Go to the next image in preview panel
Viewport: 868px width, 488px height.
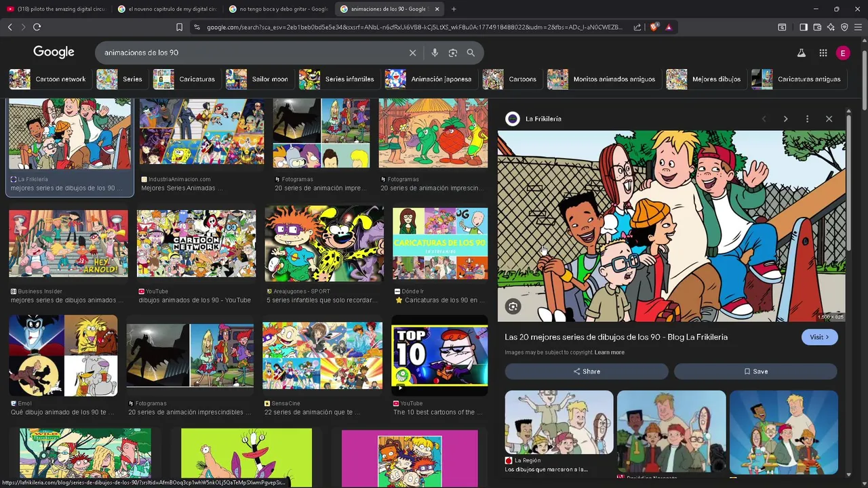785,119
